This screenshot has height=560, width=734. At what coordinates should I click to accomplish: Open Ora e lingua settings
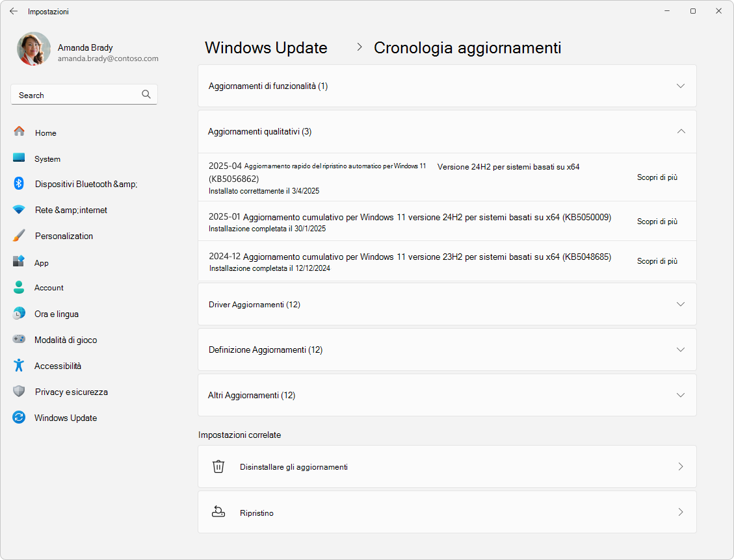(x=56, y=314)
